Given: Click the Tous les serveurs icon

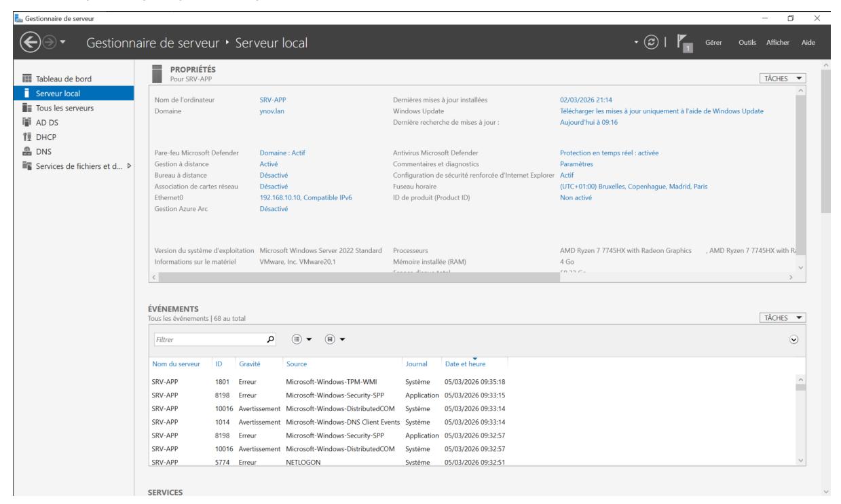Looking at the screenshot, I should pos(27,108).
